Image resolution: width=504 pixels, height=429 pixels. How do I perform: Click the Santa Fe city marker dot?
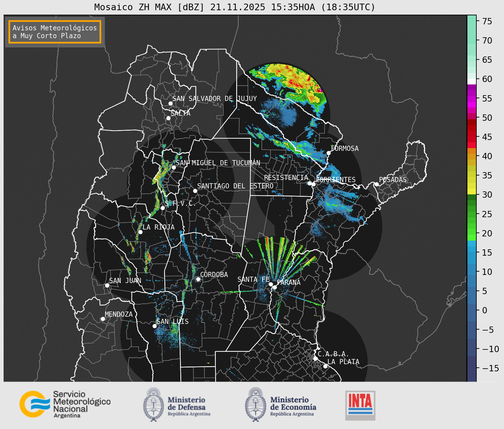coord(271,284)
